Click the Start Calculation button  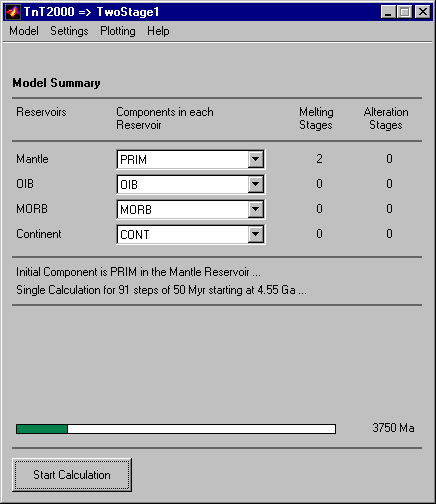(72, 475)
